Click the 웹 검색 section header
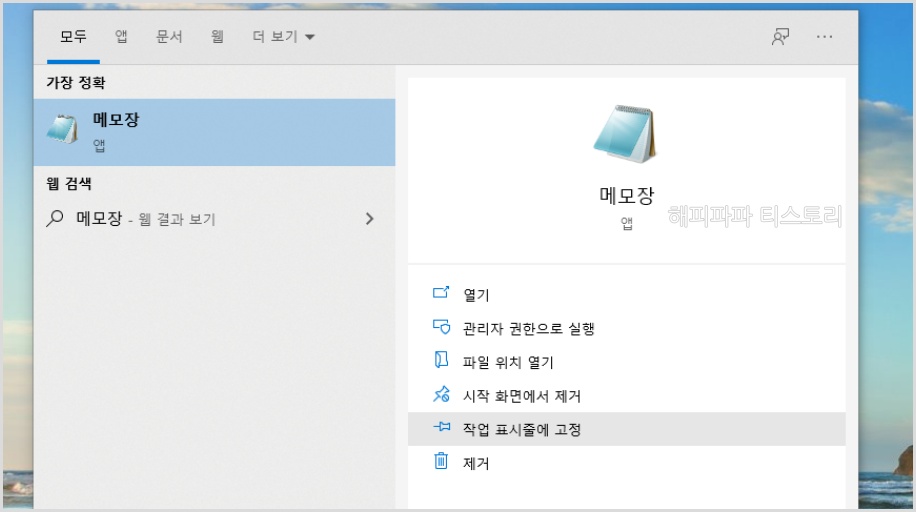The height and width of the screenshot is (512, 916). [69, 184]
